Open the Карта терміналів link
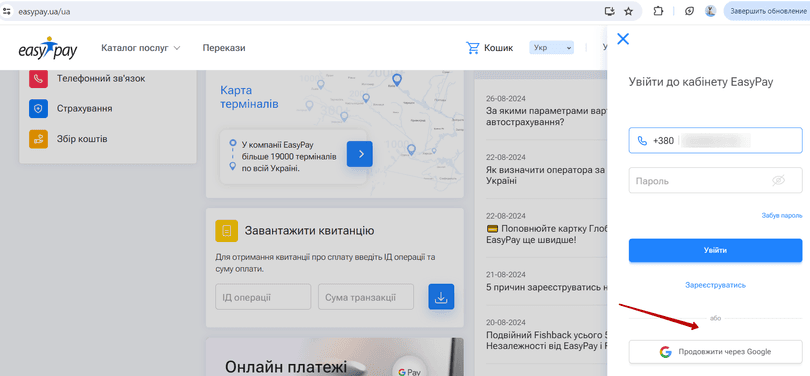810x376 pixels. point(250,97)
